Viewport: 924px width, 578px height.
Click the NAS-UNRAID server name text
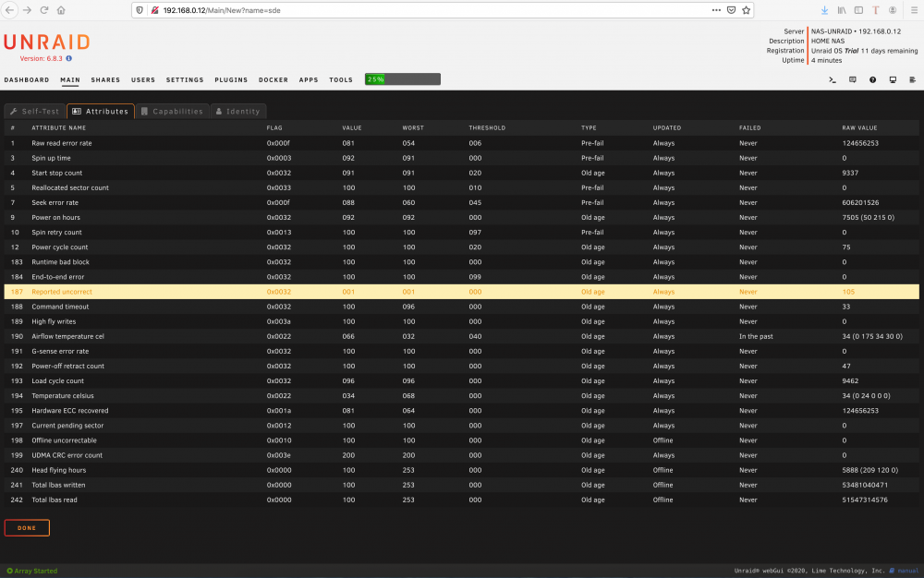tap(832, 31)
